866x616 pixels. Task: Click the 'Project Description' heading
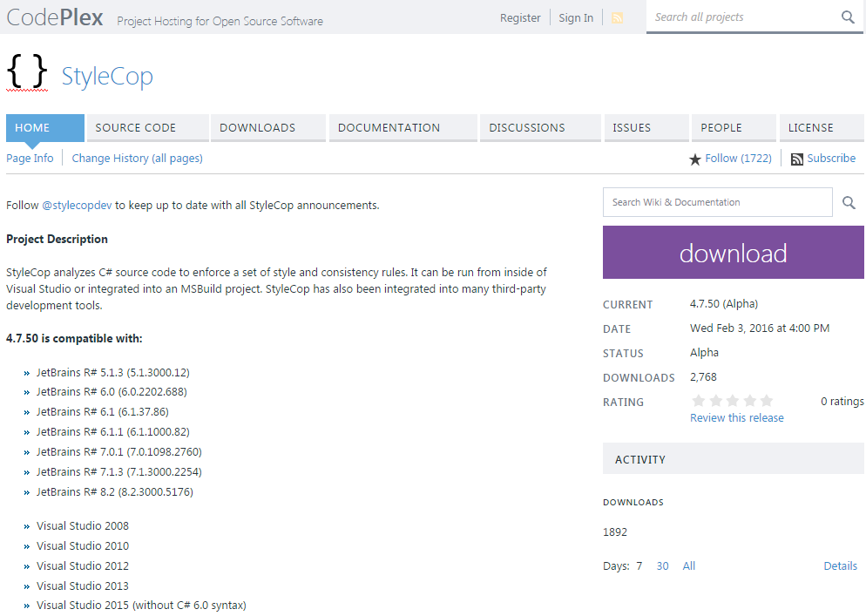[x=57, y=240]
